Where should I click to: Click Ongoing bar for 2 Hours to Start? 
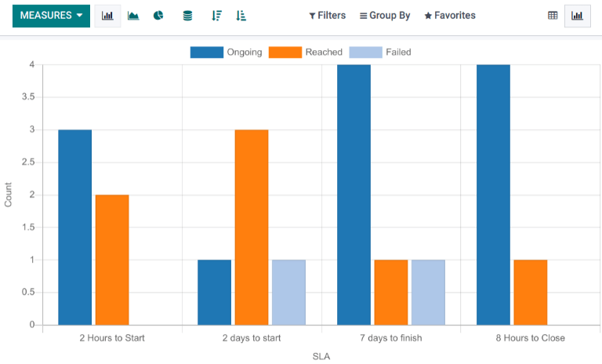pyautogui.click(x=75, y=228)
